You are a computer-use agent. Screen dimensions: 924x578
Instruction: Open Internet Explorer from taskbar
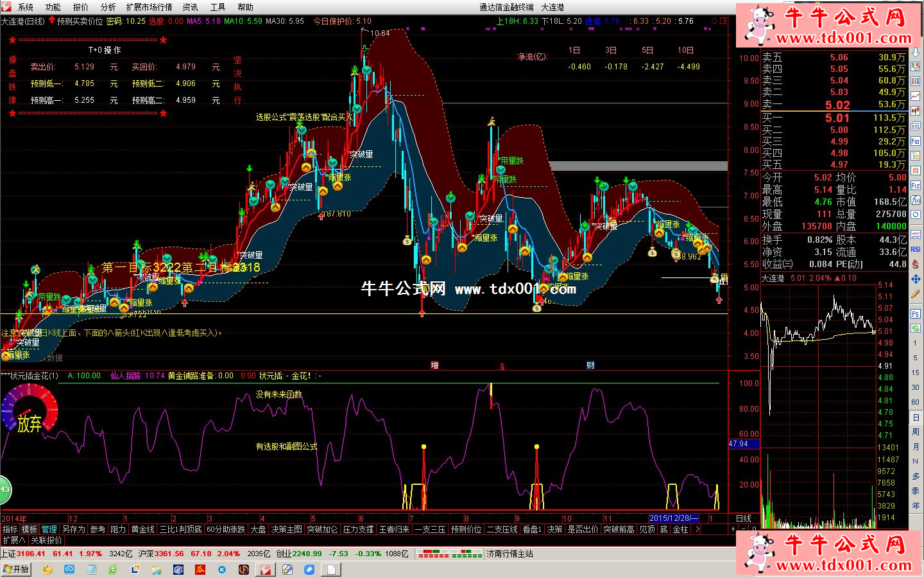click(113, 569)
